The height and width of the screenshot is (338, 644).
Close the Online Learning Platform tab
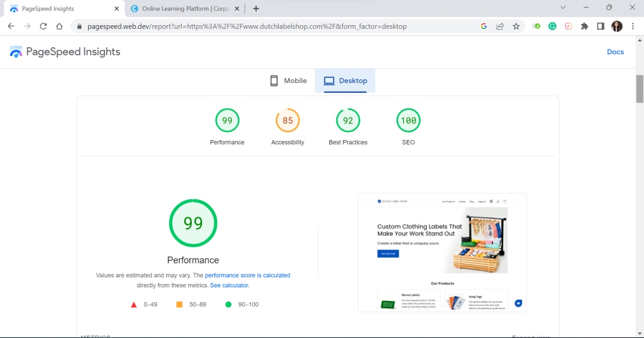[236, 9]
